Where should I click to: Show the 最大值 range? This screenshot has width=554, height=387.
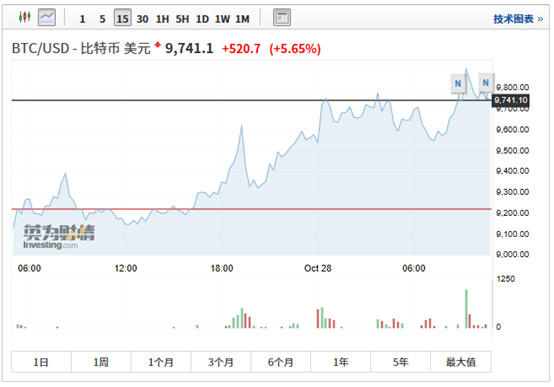click(x=461, y=362)
